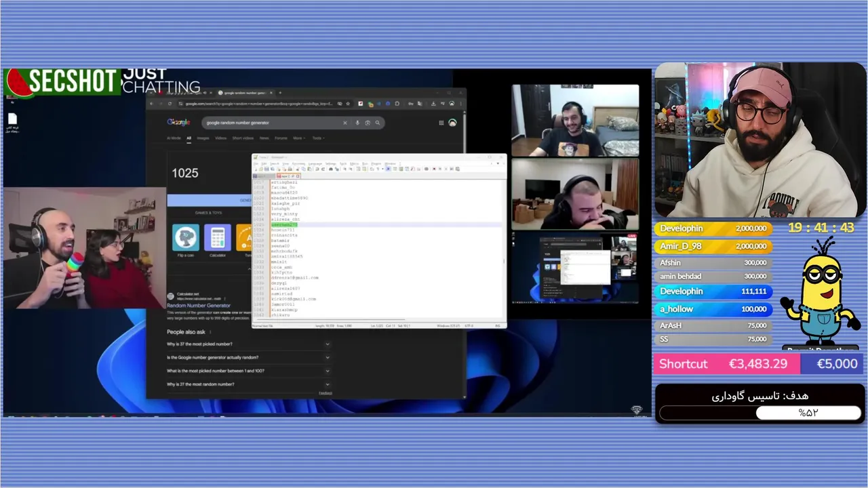Viewport: 868px width, 488px height.
Task: Open Chrome downloads icon
Action: [433, 104]
